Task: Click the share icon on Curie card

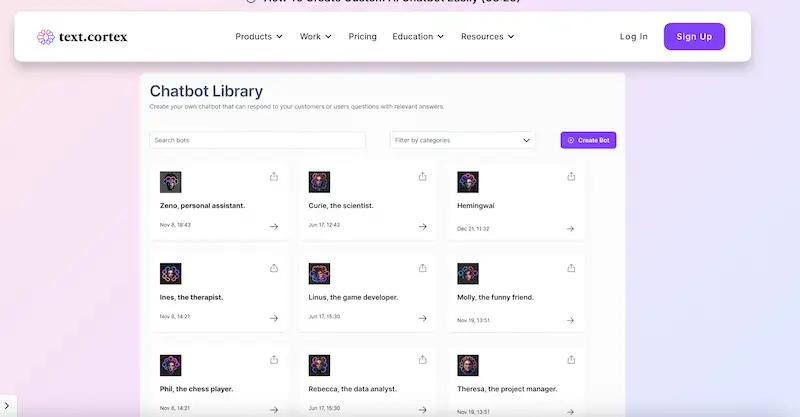Action: click(x=422, y=177)
